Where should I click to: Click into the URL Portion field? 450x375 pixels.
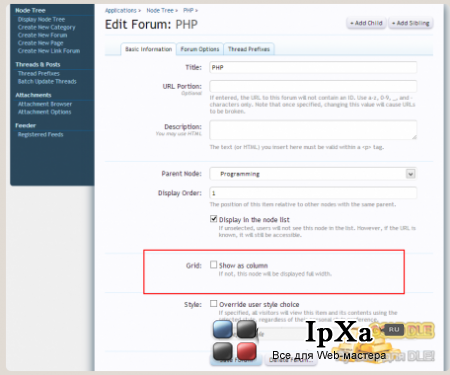tap(313, 86)
